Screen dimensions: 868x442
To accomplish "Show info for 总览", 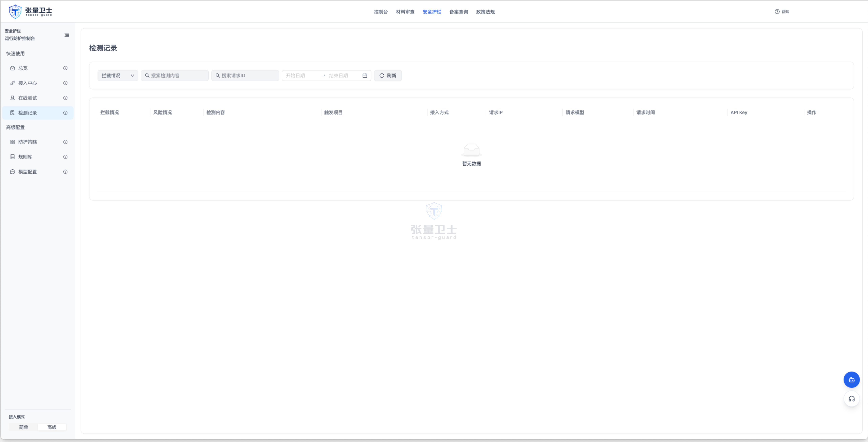I will click(x=65, y=68).
